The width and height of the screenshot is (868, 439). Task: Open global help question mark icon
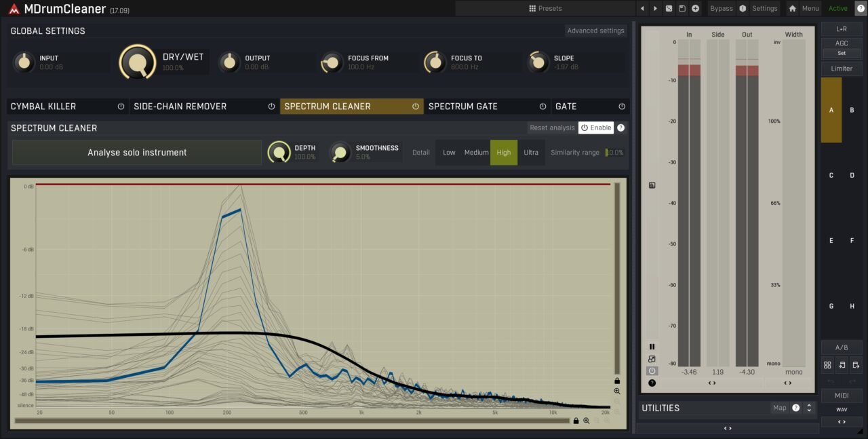tap(861, 8)
